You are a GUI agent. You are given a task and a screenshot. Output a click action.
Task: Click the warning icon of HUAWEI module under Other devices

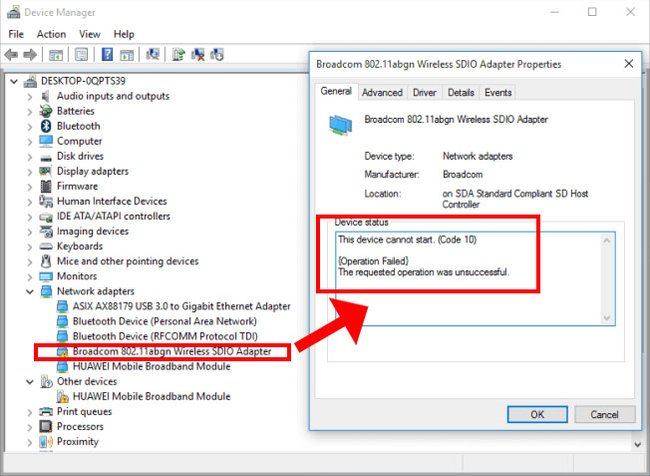[62, 396]
